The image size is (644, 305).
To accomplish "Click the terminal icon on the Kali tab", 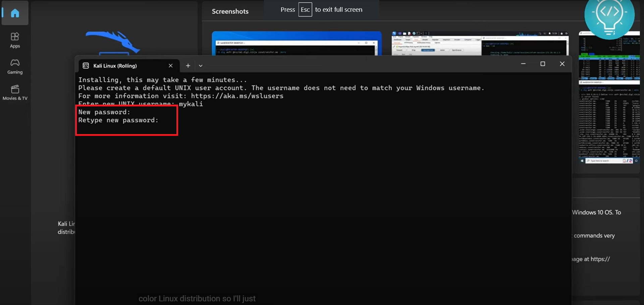I will click(86, 66).
